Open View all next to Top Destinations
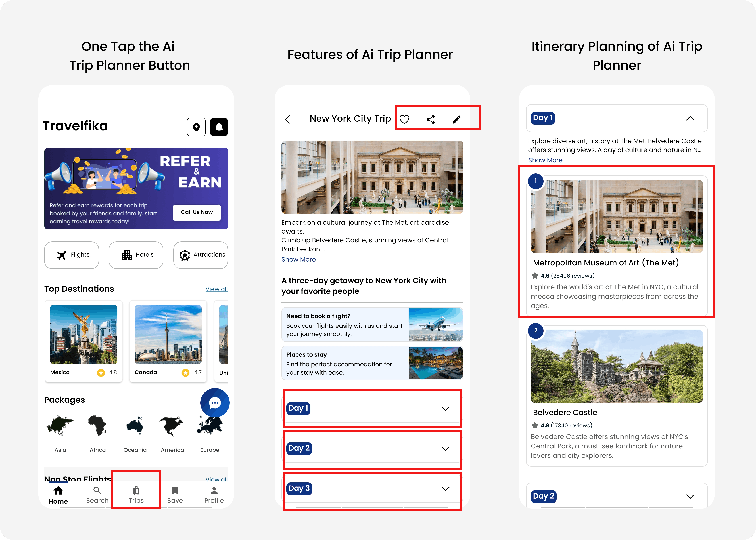 pyautogui.click(x=216, y=289)
